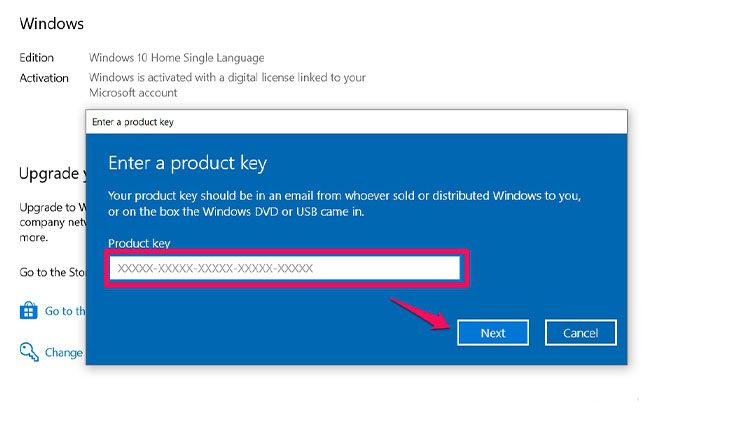The image size is (750, 438).
Task: Click the product key email instructions text
Action: (344, 203)
